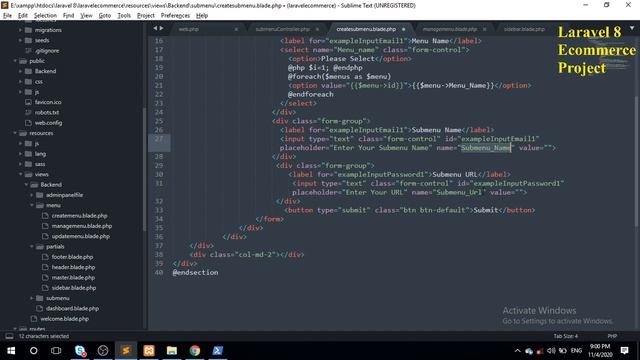The image size is (640, 360).
Task: Open the Tools menu
Action: (124, 16)
